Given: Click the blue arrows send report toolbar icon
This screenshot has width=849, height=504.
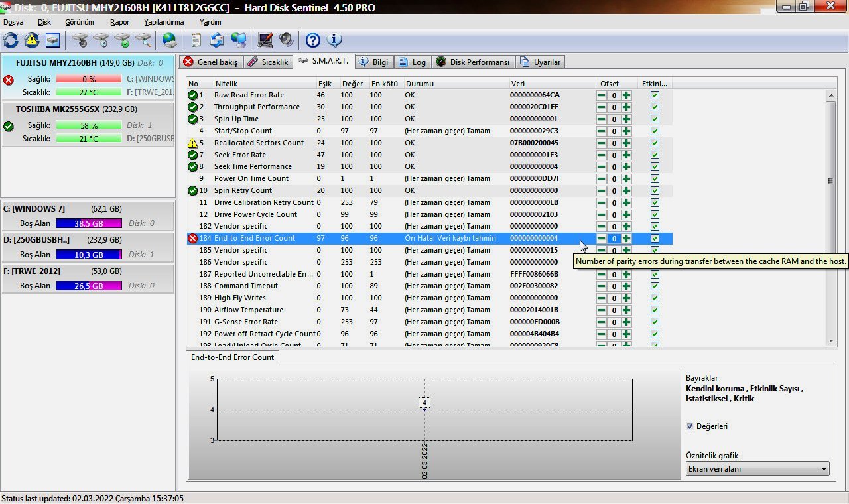Looking at the screenshot, I should point(218,40).
